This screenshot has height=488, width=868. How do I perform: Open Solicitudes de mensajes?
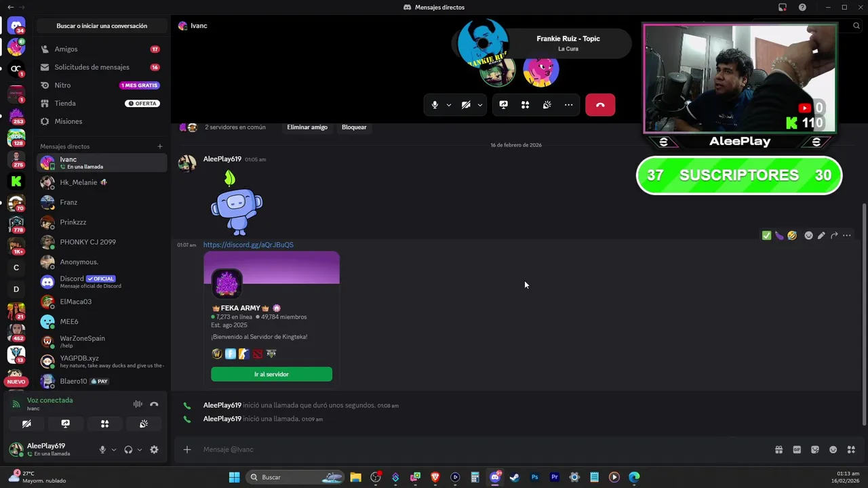coord(102,67)
